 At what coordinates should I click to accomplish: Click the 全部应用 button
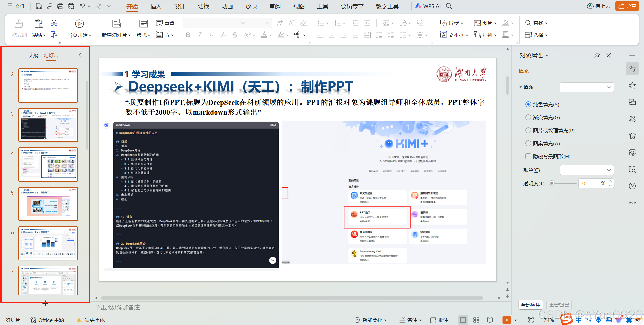coord(531,305)
